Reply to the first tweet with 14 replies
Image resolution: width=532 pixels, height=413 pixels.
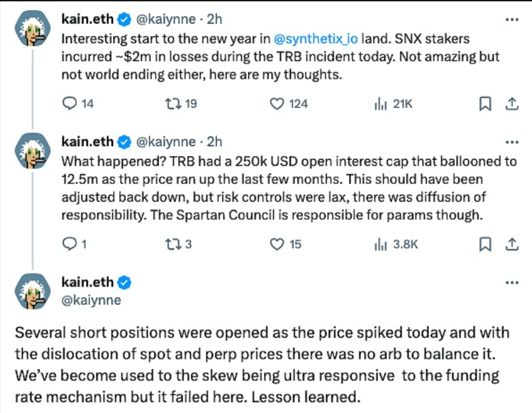click(70, 104)
